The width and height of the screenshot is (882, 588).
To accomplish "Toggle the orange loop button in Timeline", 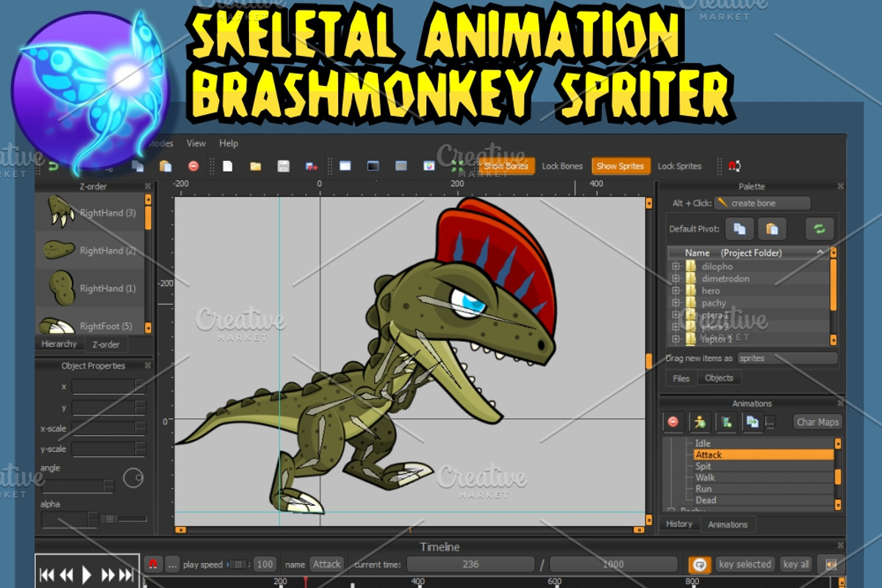I will pos(700,564).
